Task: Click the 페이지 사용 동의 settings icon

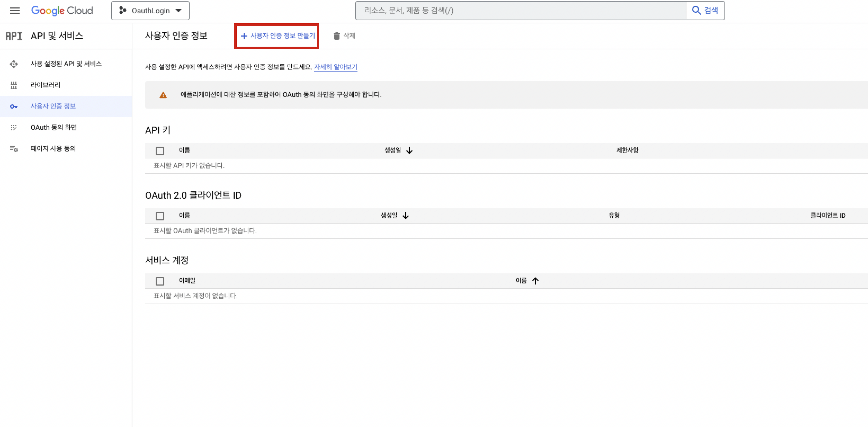Action: (x=14, y=149)
